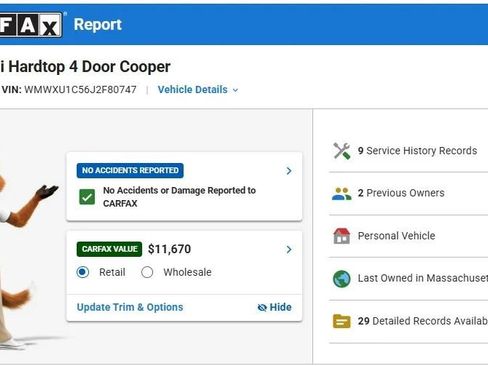488x366 pixels.
Task: Expand the Vehicle Details dropdown
Action: (198, 90)
